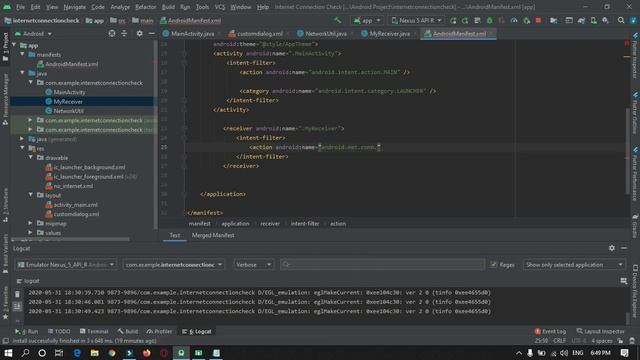Click the ENG language indicator in tray
Viewport: 640px width, 360px height.
(578, 353)
